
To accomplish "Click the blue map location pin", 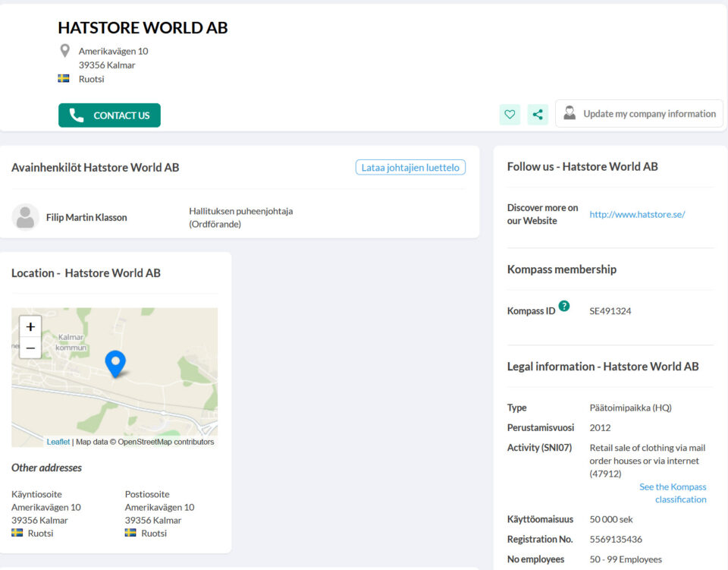I will pos(115,364).
